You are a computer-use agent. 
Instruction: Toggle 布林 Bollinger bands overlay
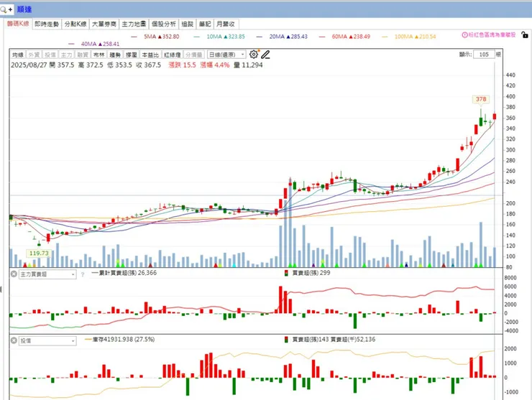(x=99, y=55)
